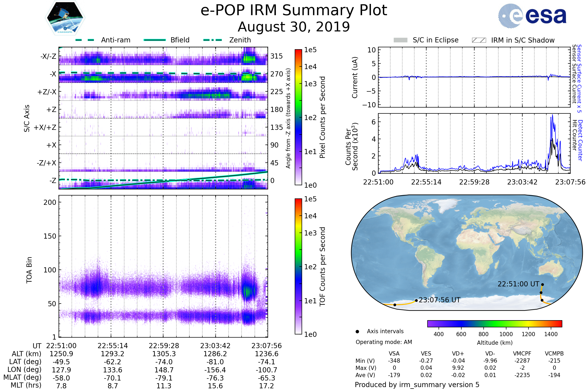Click the VSA voltage column header
Viewport: 588px width, 392px height.
[394, 354]
